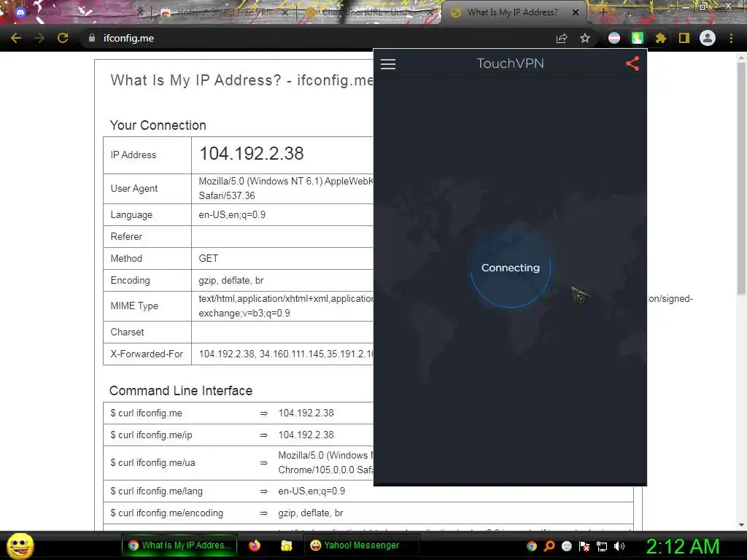Screen dimensions: 747x560
Task: Click the 'MIME Type' table label
Action: [x=134, y=306]
